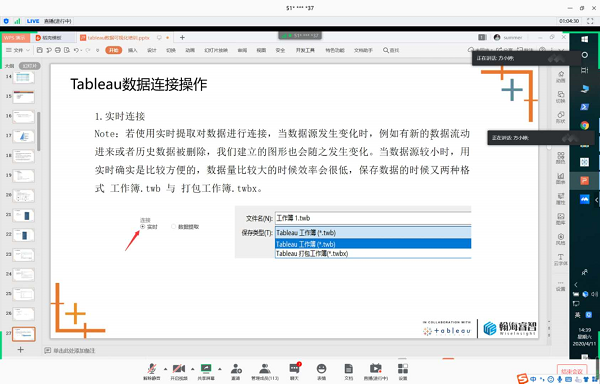
Task: Click the slide panel vertical scrollbar
Action: [38, 131]
